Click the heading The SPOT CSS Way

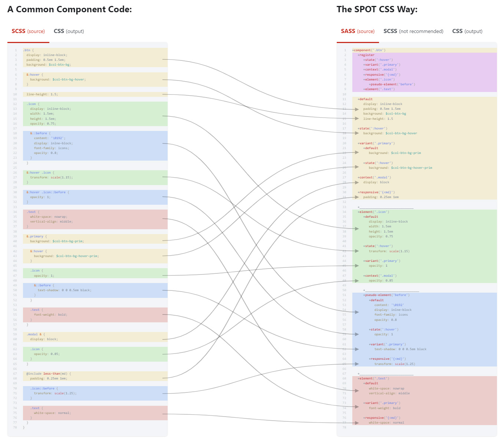pyautogui.click(x=377, y=9)
